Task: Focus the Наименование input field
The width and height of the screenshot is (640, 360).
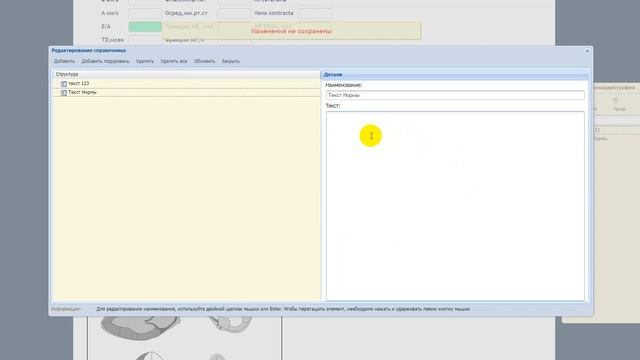Action: (455, 95)
